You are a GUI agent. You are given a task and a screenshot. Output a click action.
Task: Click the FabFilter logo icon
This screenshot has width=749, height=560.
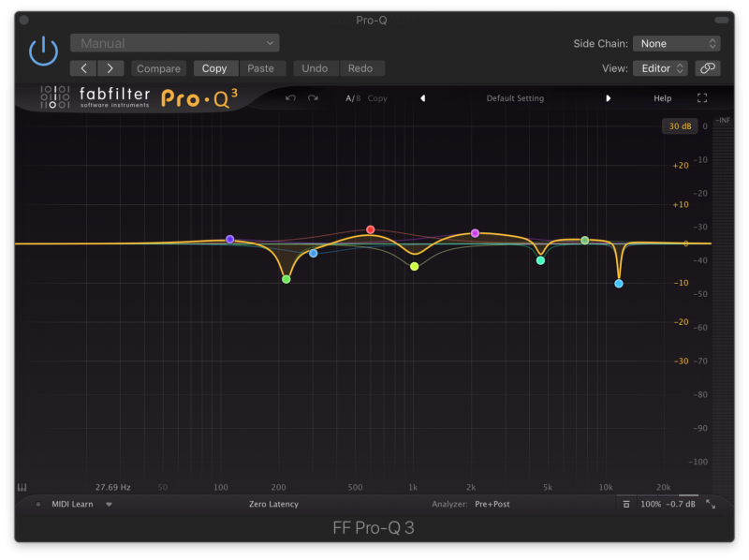(x=55, y=97)
